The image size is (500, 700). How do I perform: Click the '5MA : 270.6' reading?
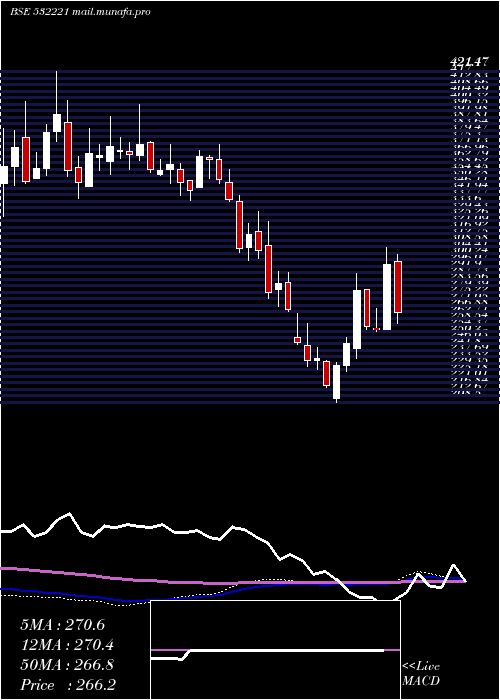62,625
